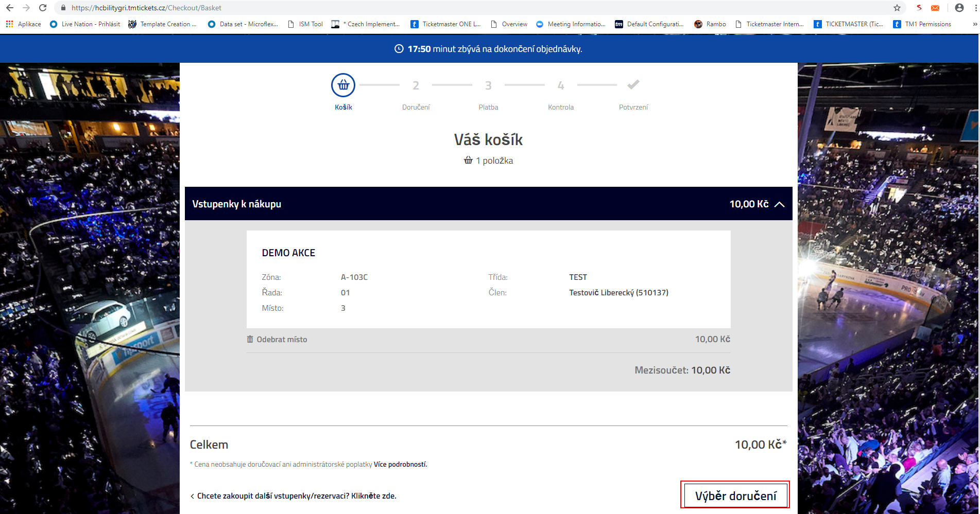Open the Aplikace apps grid icon

click(x=9, y=24)
